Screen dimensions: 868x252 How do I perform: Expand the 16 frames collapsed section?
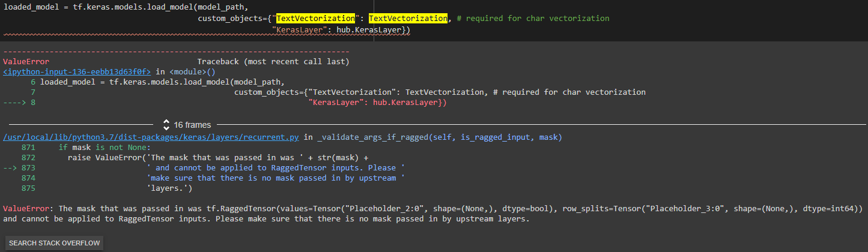pyautogui.click(x=187, y=125)
